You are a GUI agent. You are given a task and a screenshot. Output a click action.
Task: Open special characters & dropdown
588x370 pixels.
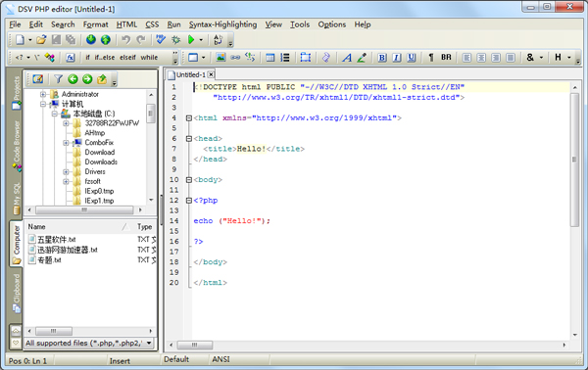[x=541, y=58]
